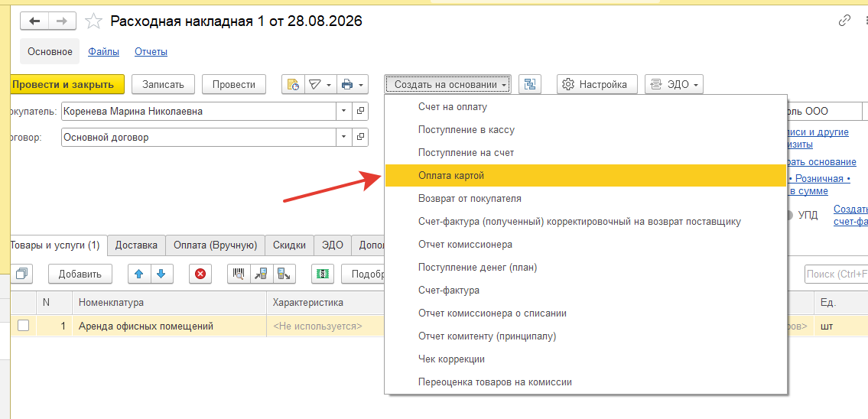Open the document structure icon

pyautogui.click(x=530, y=85)
